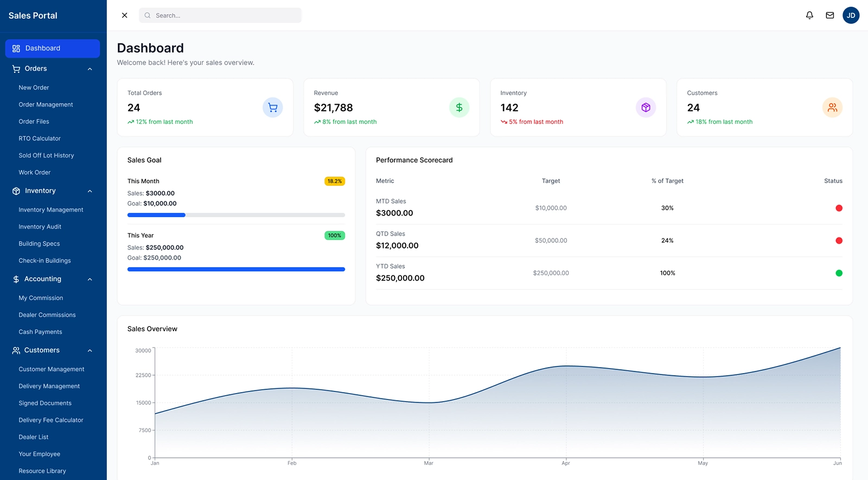Click the Inventory box icon
This screenshot has height=480, width=868.
click(646, 108)
